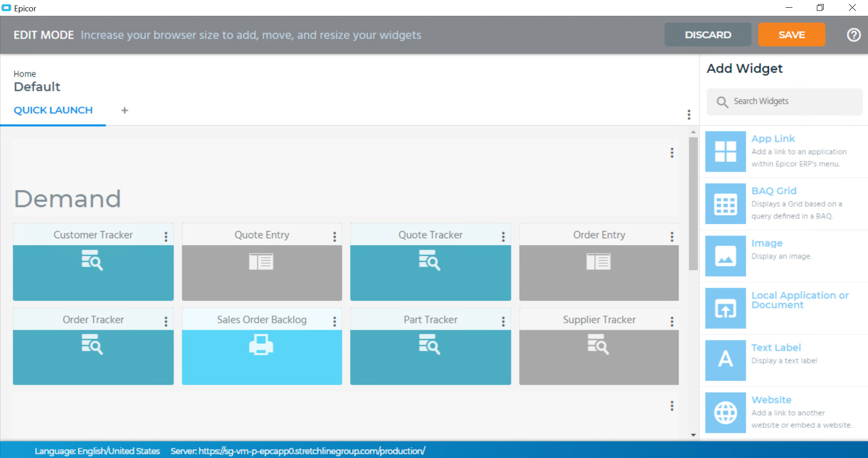Image resolution: width=868 pixels, height=458 pixels.
Task: Open the Demand section options menu
Action: 672,153
